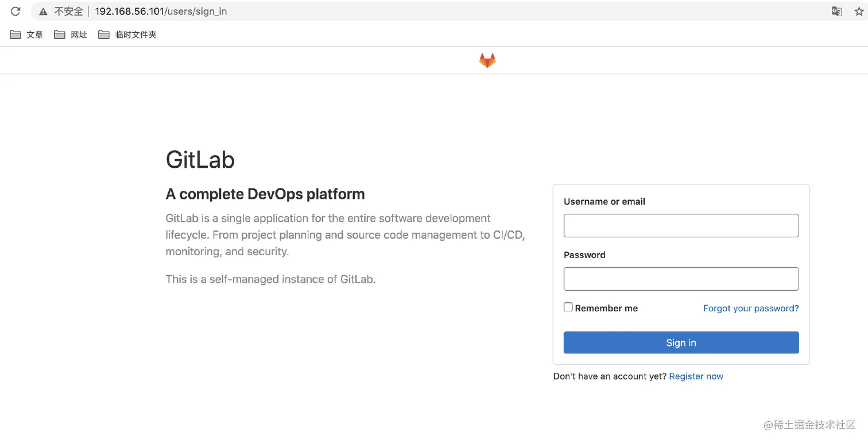Click the 'A complete DevOps platform' heading
The height and width of the screenshot is (443, 868).
coord(265,194)
